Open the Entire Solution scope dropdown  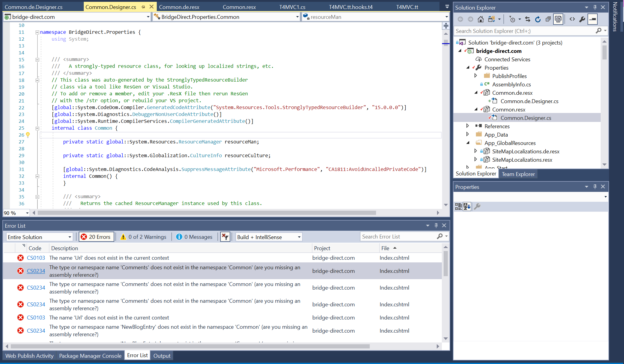pyautogui.click(x=39, y=237)
